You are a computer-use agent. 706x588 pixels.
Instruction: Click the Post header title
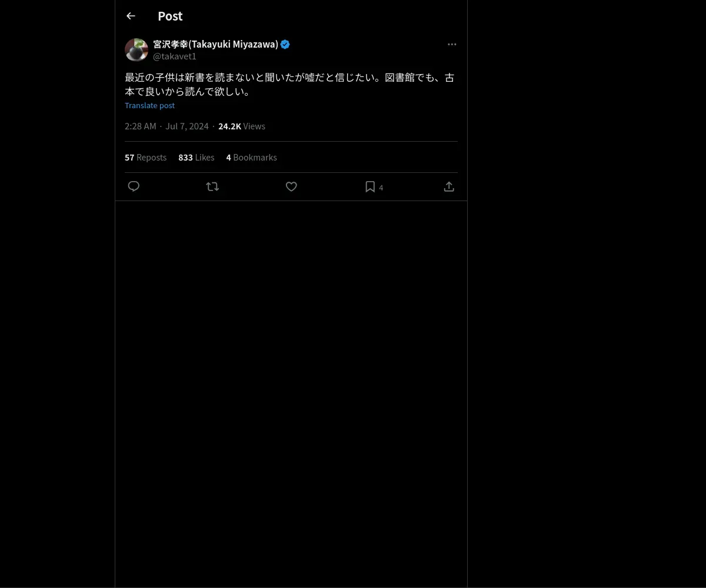[x=170, y=16]
